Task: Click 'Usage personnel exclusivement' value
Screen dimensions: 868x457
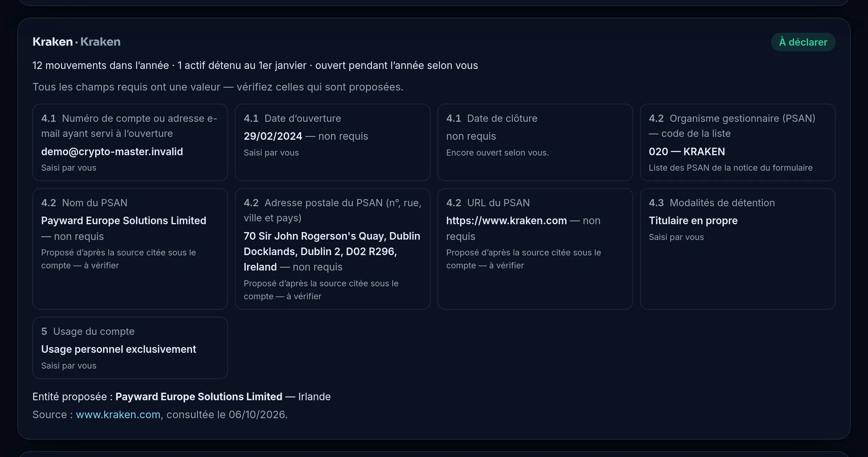Action: tap(119, 349)
